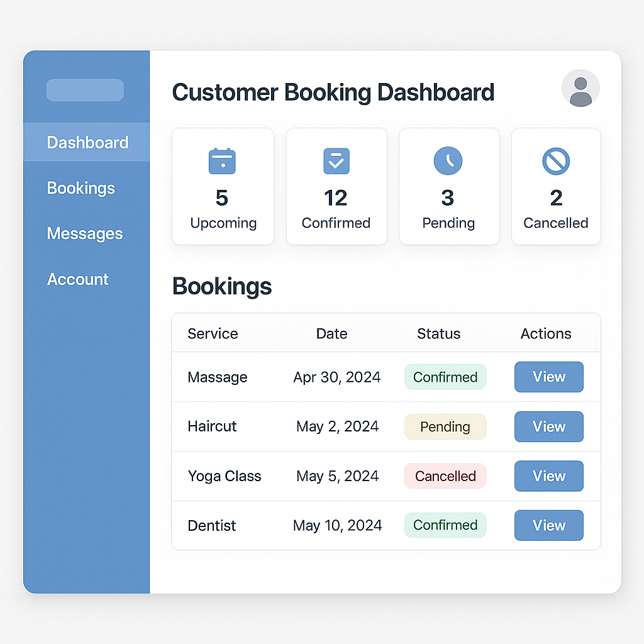
Task: Click the Status column header
Action: click(438, 333)
